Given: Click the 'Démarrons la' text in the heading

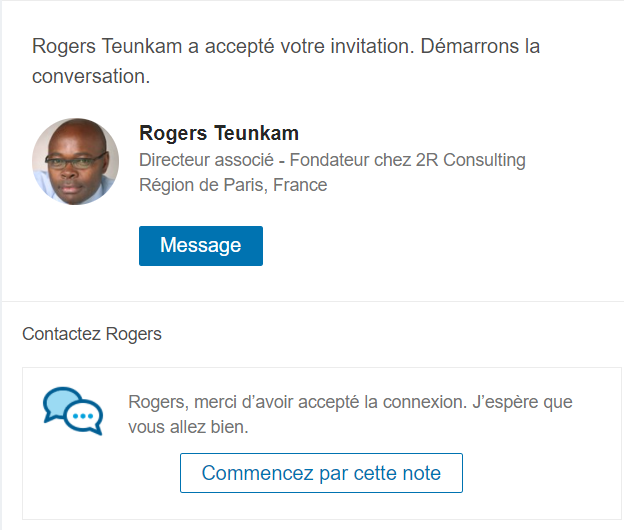Looking at the screenshot, I should click(480, 46).
